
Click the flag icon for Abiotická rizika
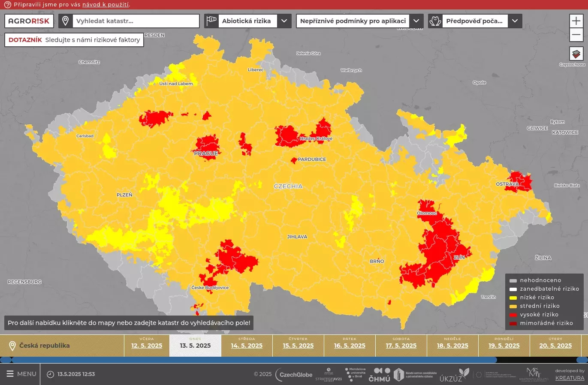(x=211, y=21)
